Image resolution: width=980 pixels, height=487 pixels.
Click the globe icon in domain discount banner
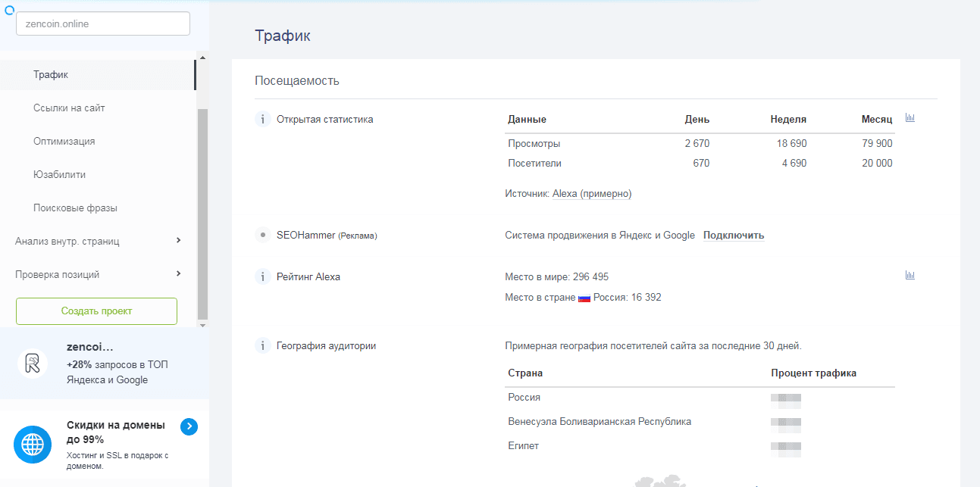click(x=33, y=445)
